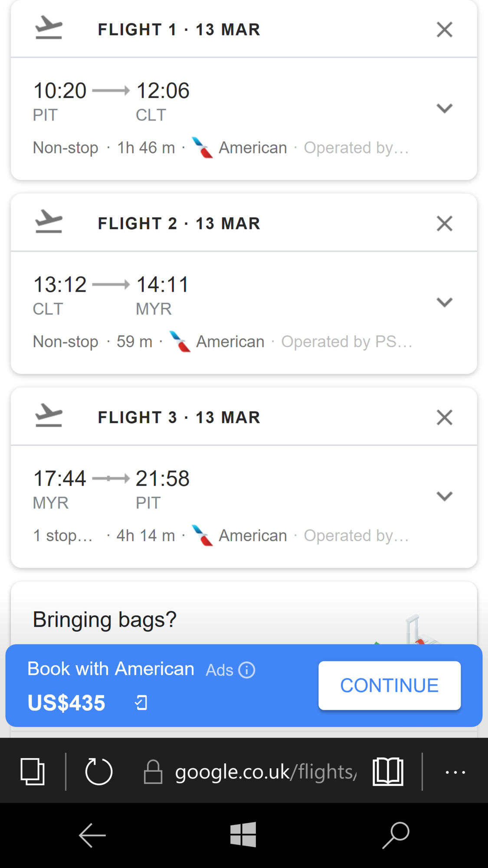Click the Flight 1 · 13 Mar header
The height and width of the screenshot is (868, 488).
pyautogui.click(x=179, y=30)
